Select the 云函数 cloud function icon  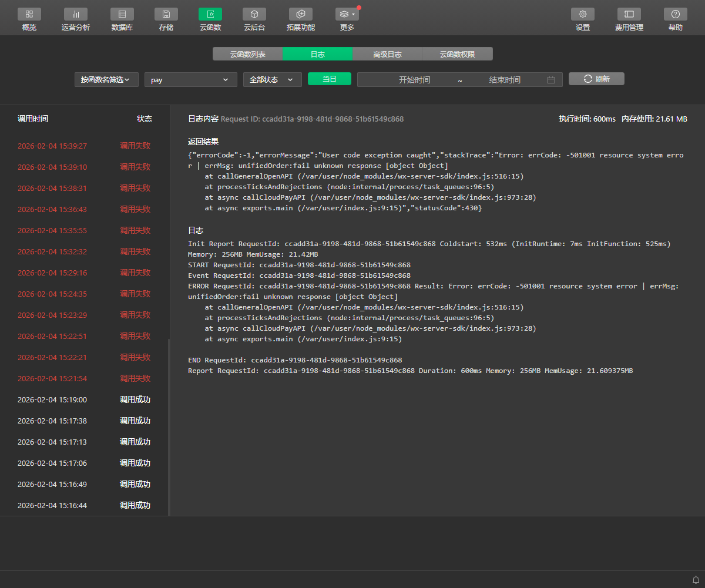coord(210,14)
